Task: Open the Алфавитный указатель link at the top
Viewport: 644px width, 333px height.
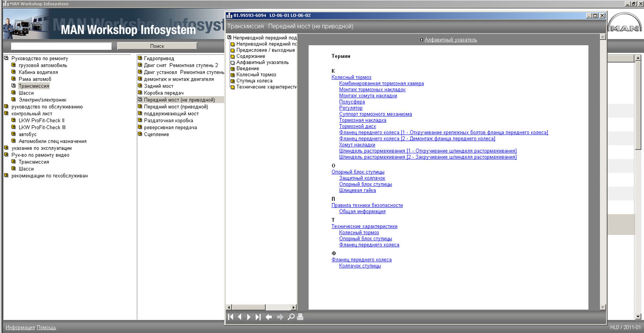Action: (x=451, y=40)
